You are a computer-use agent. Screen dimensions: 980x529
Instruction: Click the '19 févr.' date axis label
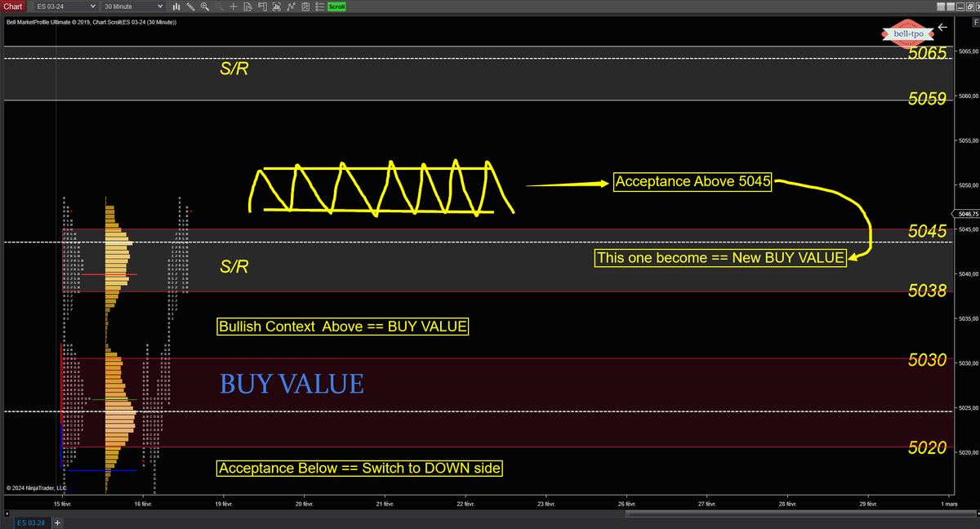pyautogui.click(x=223, y=505)
